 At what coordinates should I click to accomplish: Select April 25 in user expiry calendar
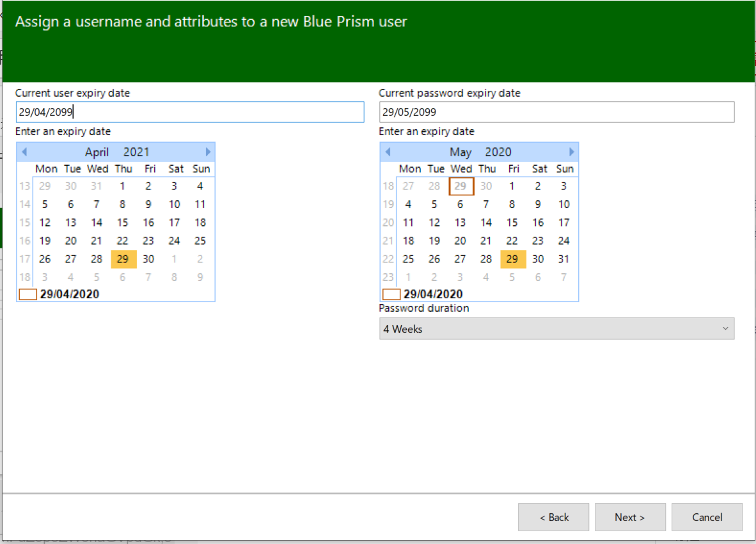pos(200,241)
